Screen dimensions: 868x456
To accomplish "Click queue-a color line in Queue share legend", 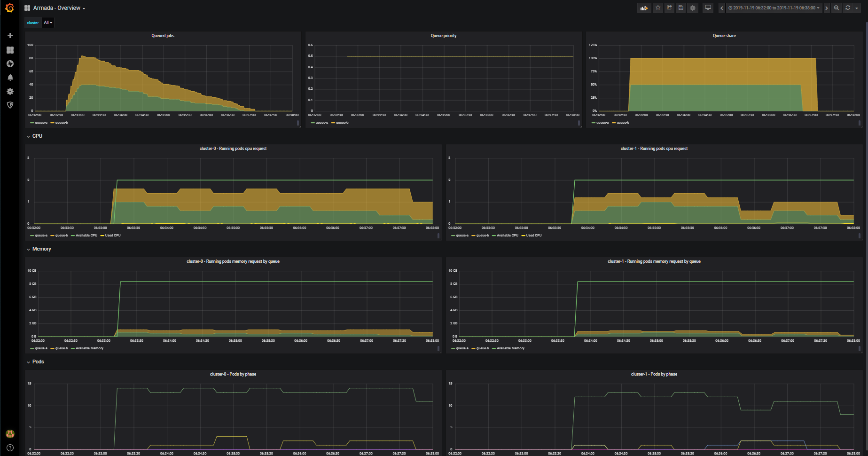I will pyautogui.click(x=593, y=123).
